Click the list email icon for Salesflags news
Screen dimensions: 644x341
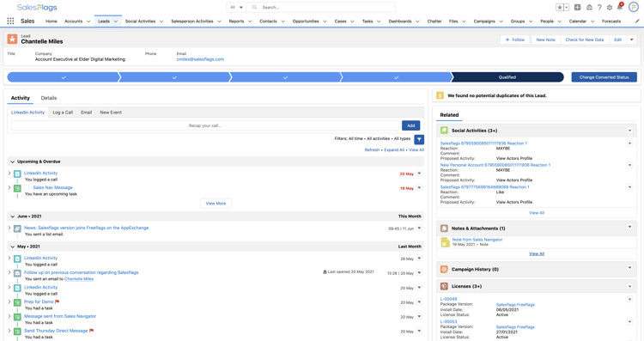click(17, 228)
